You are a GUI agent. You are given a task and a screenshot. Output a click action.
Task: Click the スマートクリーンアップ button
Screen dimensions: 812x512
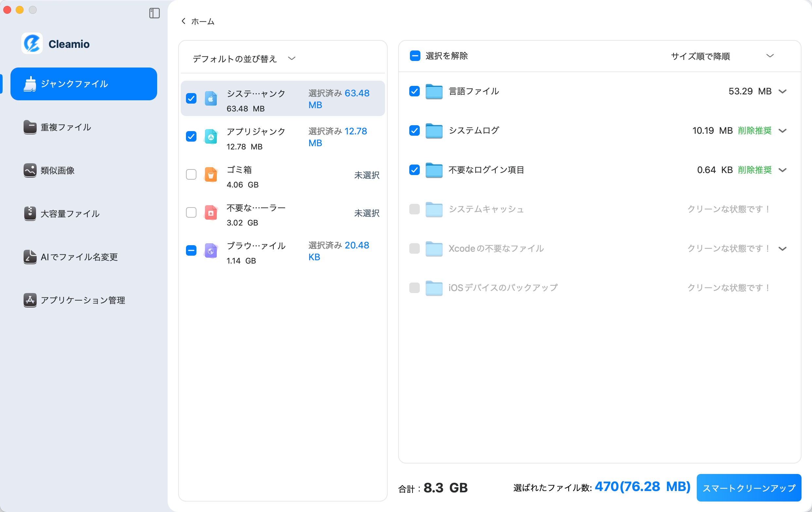pyautogui.click(x=748, y=487)
